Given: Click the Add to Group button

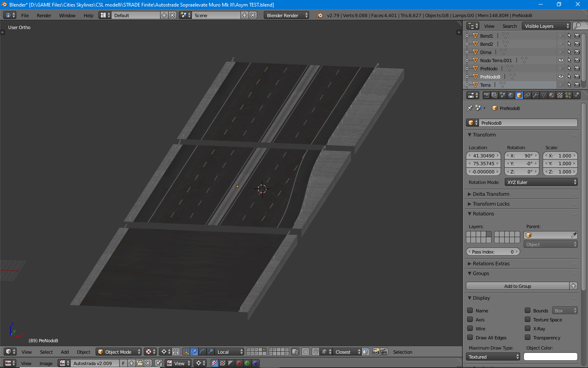Looking at the screenshot, I should (x=517, y=286).
